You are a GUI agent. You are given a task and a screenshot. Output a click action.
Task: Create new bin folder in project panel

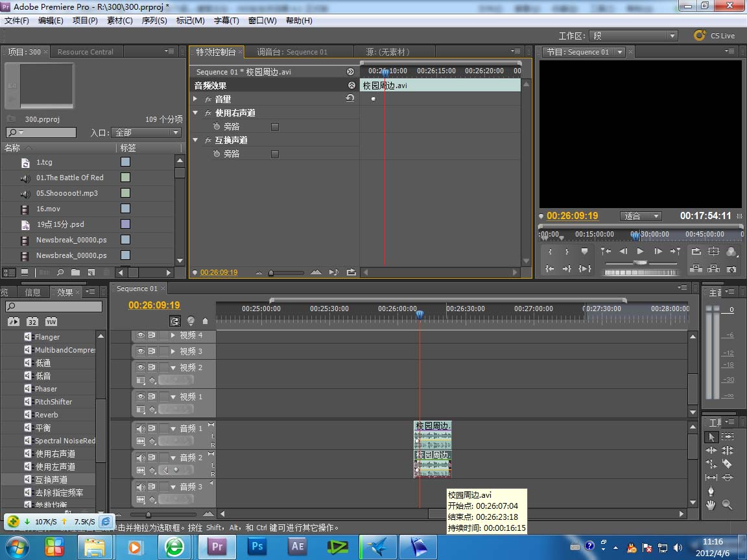75,272
